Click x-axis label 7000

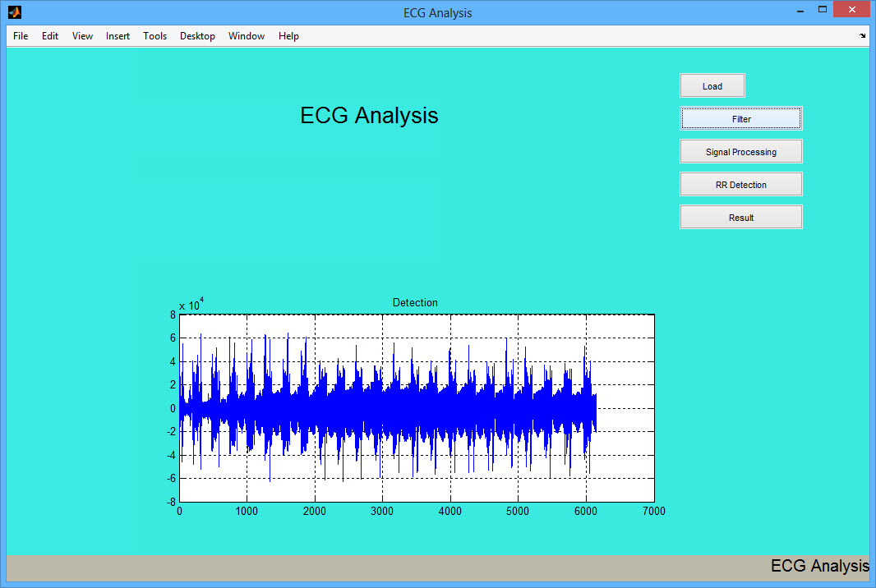pyautogui.click(x=653, y=511)
